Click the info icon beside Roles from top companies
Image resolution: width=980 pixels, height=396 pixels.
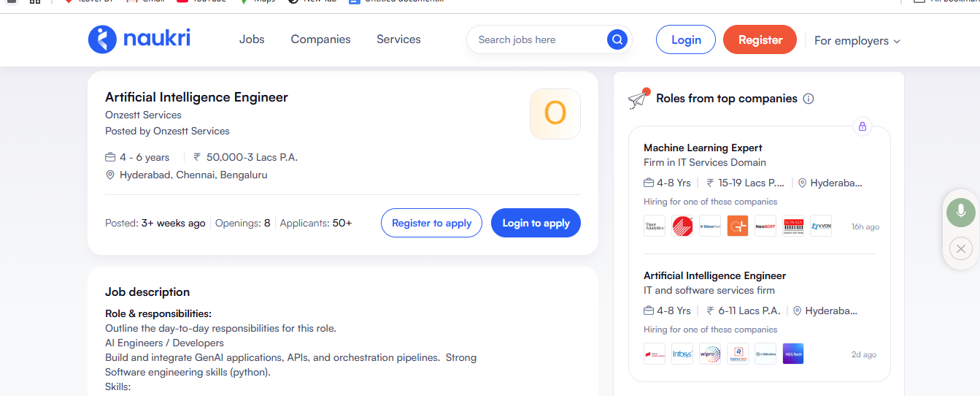(x=809, y=99)
